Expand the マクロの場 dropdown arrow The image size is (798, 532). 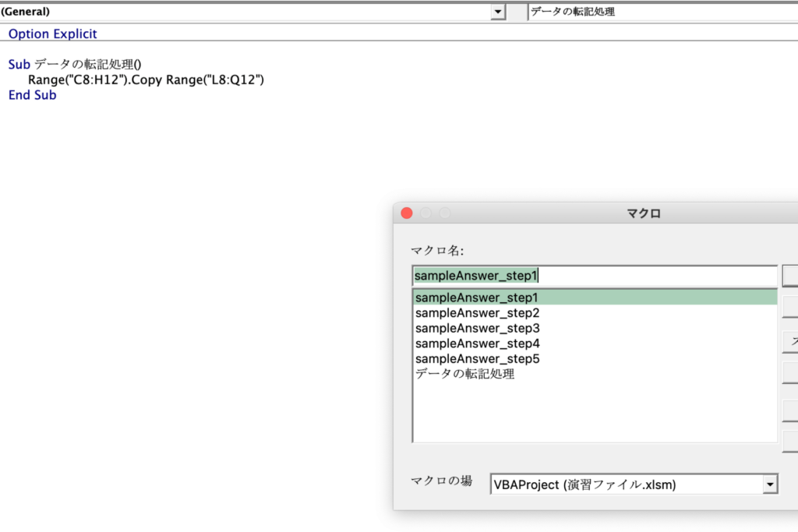(x=770, y=484)
